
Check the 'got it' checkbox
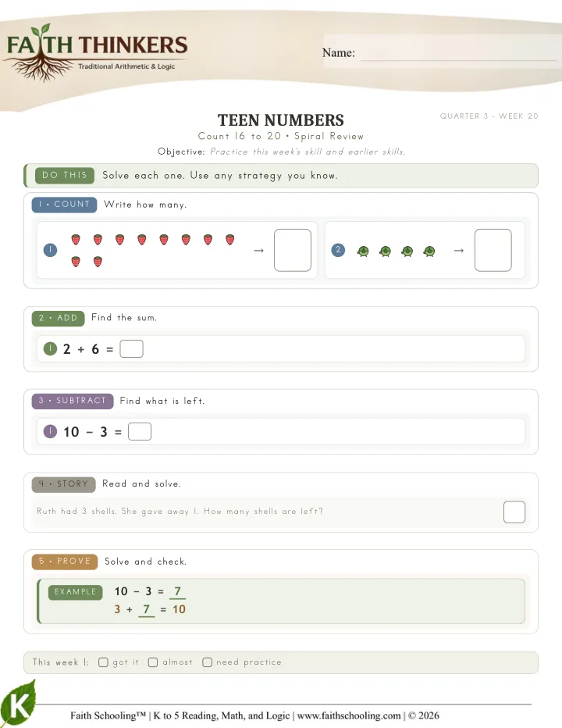pos(103,662)
